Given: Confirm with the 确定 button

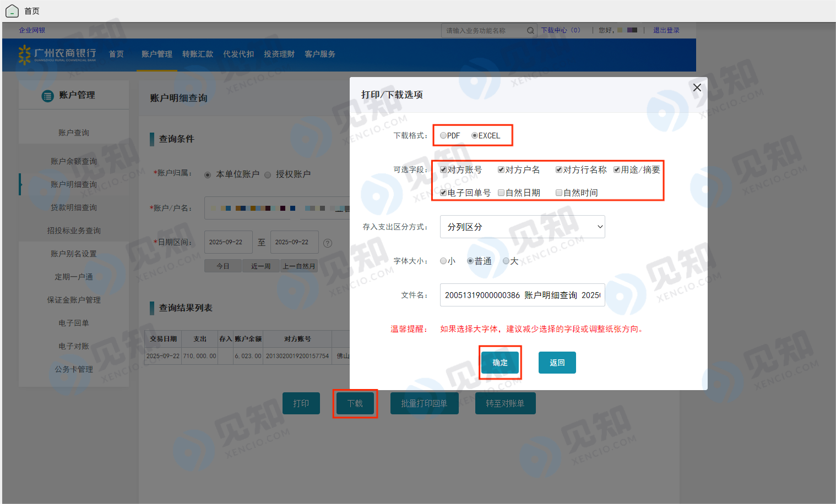Looking at the screenshot, I should pyautogui.click(x=500, y=363).
